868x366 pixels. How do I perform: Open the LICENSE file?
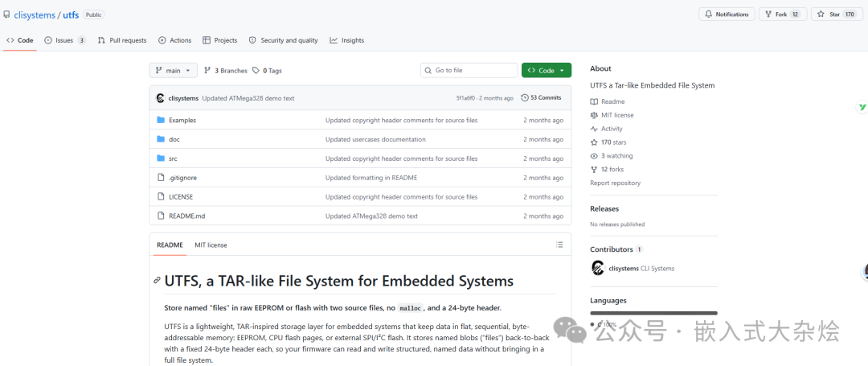click(x=181, y=197)
